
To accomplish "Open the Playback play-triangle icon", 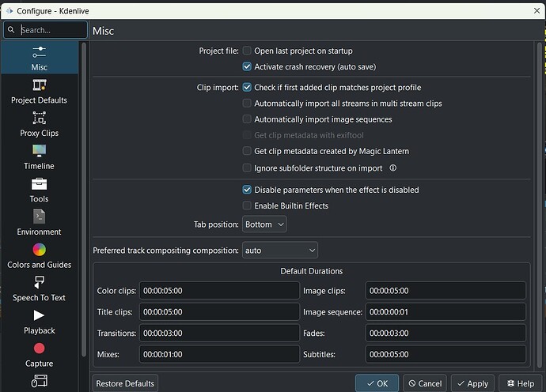I will click(x=39, y=315).
